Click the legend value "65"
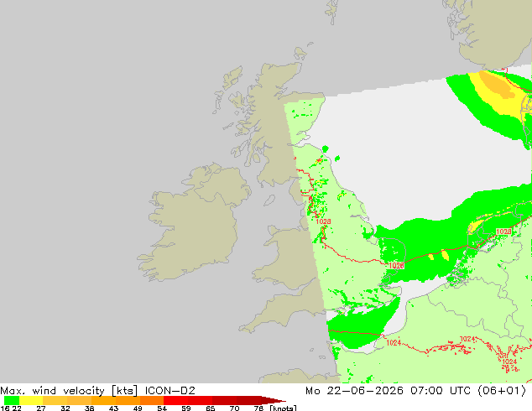This screenshot has width=532, height=411. (211, 408)
